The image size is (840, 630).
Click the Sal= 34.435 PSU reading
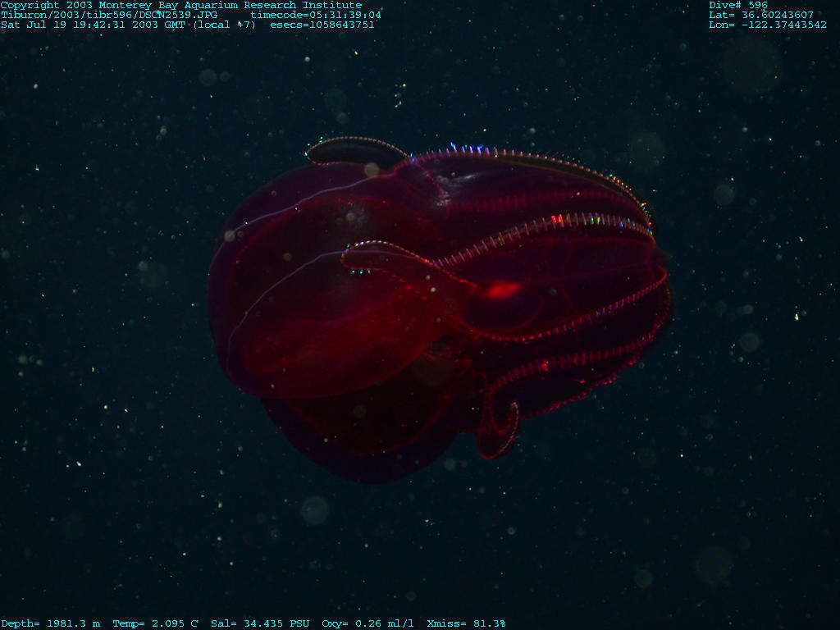coord(260,623)
